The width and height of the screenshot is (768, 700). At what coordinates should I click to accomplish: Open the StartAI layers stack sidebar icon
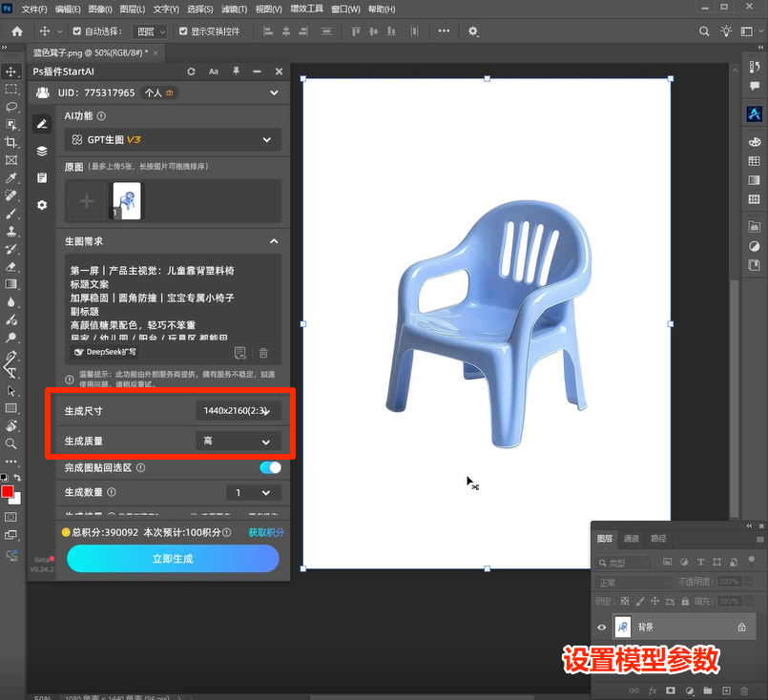coord(42,151)
